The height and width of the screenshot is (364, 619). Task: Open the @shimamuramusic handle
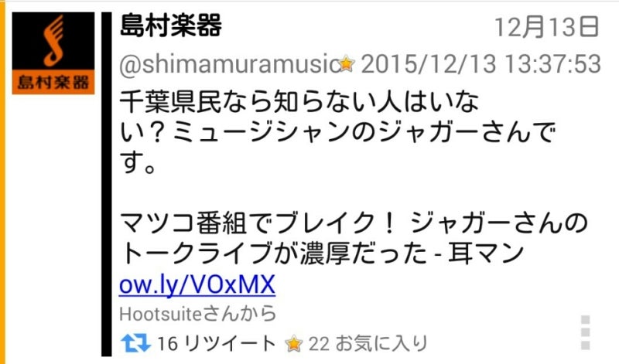(x=228, y=64)
